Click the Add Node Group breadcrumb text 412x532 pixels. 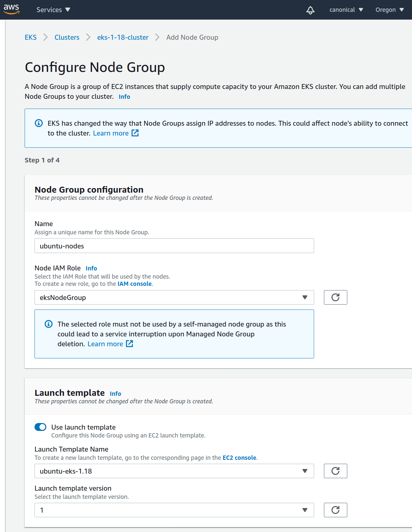[x=192, y=37]
